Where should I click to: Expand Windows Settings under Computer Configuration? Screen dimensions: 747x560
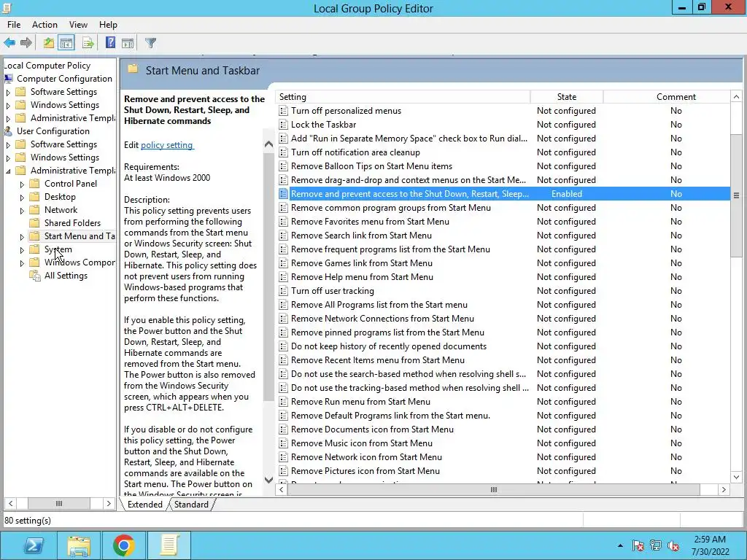pos(8,105)
